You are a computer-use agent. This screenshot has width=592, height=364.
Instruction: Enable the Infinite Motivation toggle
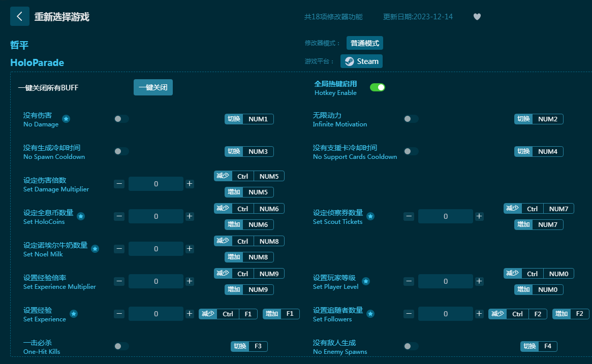pyautogui.click(x=411, y=119)
